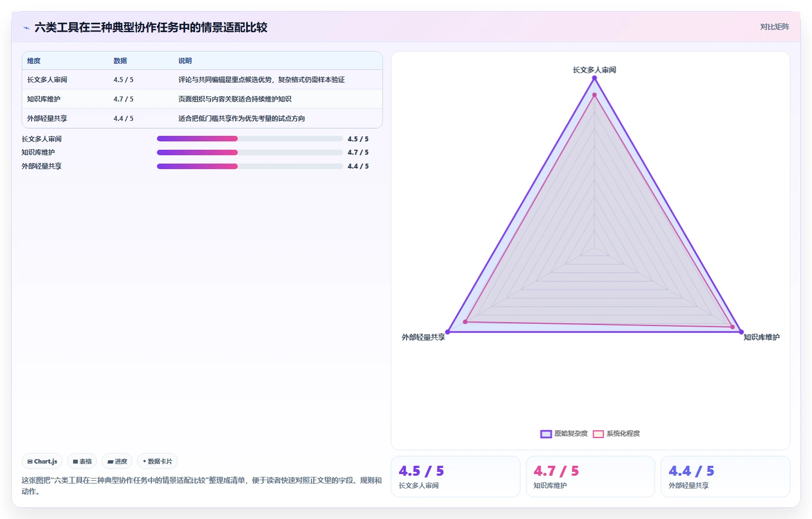Viewport: 812px width, 519px height.
Task: Click the 对比矩阵 label in header
Action: click(x=774, y=27)
